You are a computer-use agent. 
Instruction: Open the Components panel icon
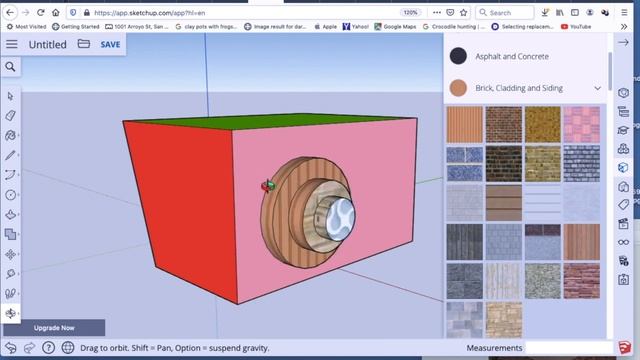coord(623,149)
